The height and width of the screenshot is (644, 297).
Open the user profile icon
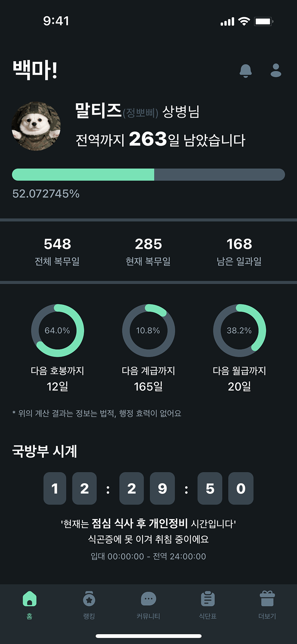(x=276, y=70)
